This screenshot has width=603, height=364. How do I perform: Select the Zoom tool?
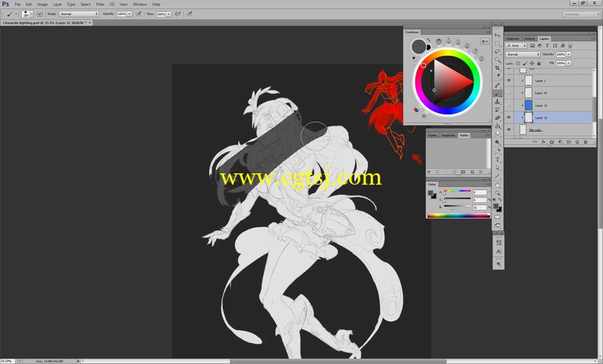coord(497,193)
